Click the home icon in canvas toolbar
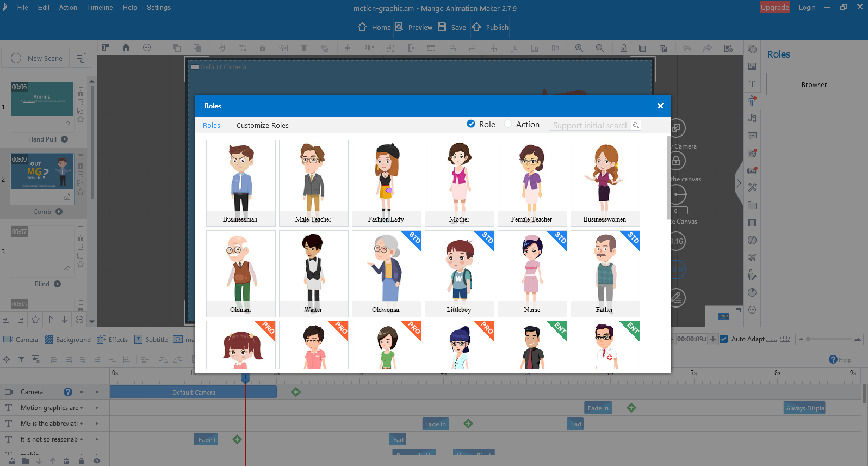868x466 pixels. [126, 47]
